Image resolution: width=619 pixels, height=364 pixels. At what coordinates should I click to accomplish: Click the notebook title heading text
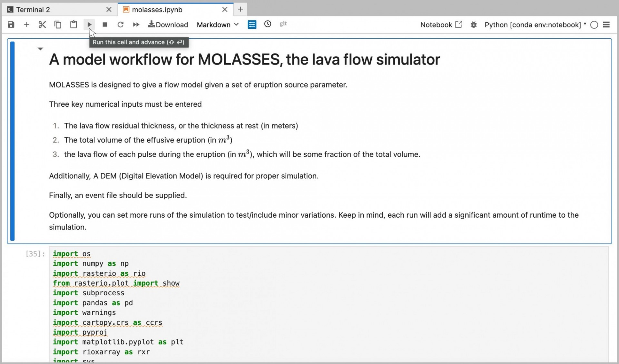tap(244, 59)
